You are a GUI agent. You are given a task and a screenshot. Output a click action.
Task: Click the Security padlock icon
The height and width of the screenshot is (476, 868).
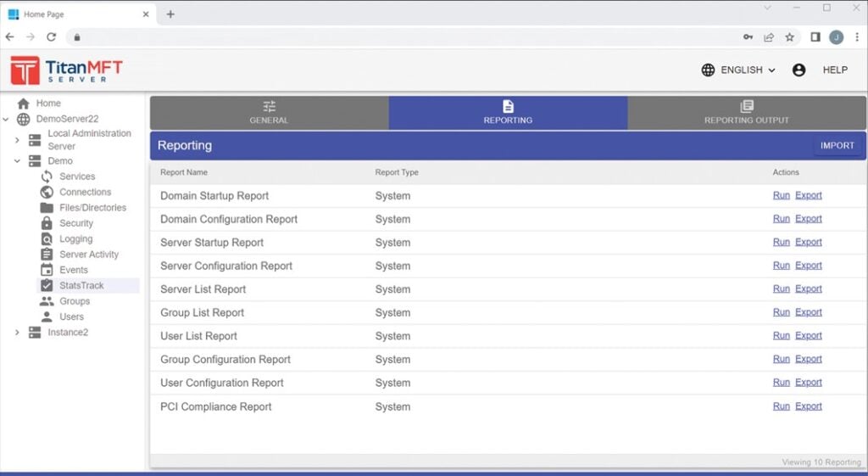click(x=47, y=223)
